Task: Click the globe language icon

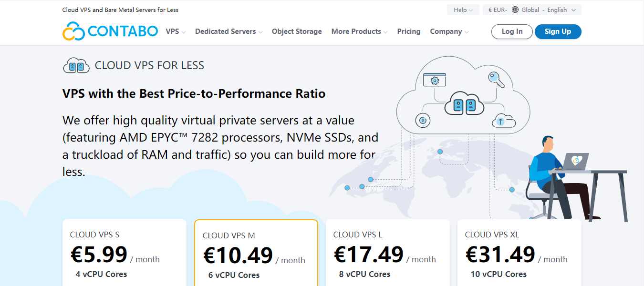Action: (x=515, y=10)
